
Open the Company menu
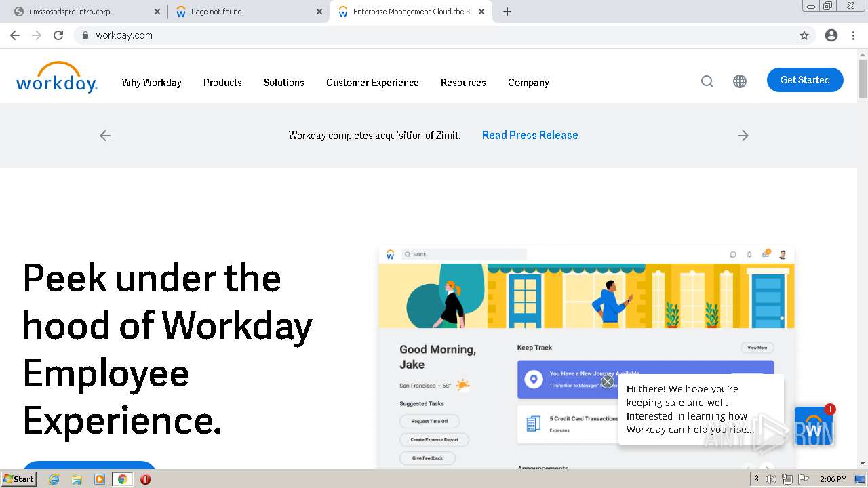[528, 83]
